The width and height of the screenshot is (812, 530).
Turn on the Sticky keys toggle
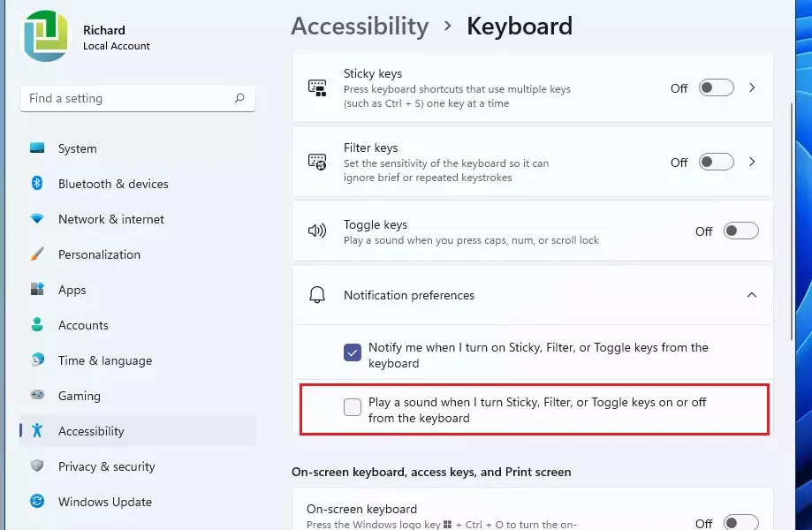(716, 87)
